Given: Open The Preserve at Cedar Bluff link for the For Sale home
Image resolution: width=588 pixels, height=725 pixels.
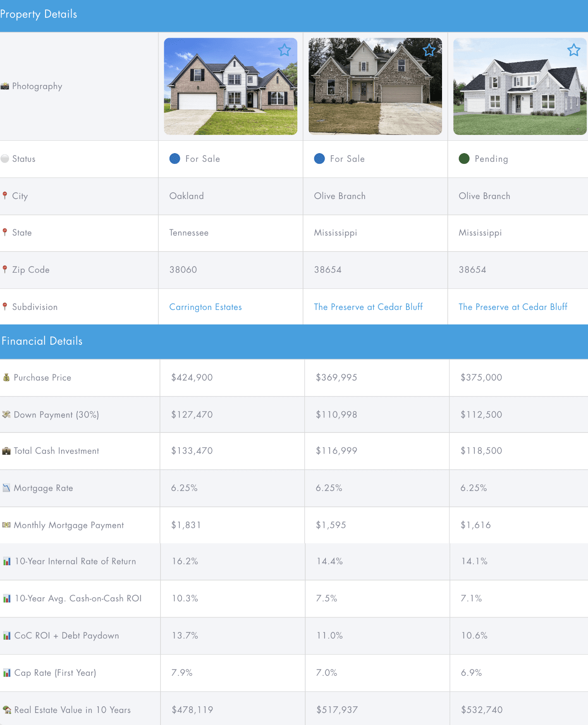Looking at the screenshot, I should click(368, 307).
